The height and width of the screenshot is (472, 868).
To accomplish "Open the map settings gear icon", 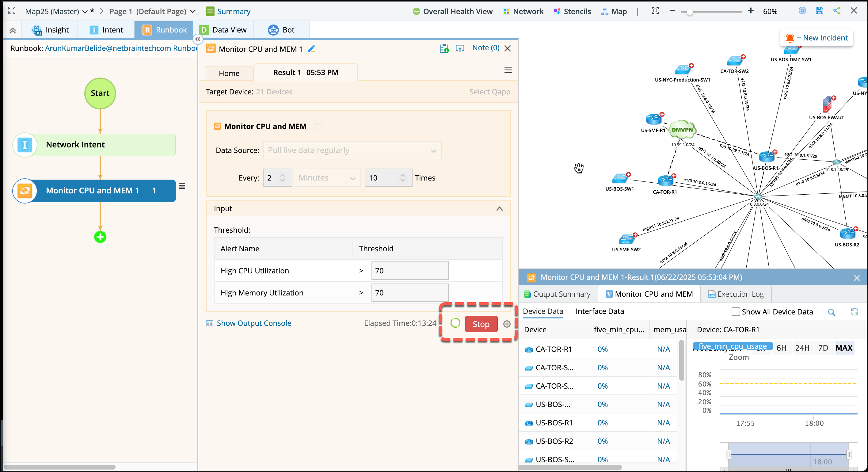I will click(x=802, y=11).
